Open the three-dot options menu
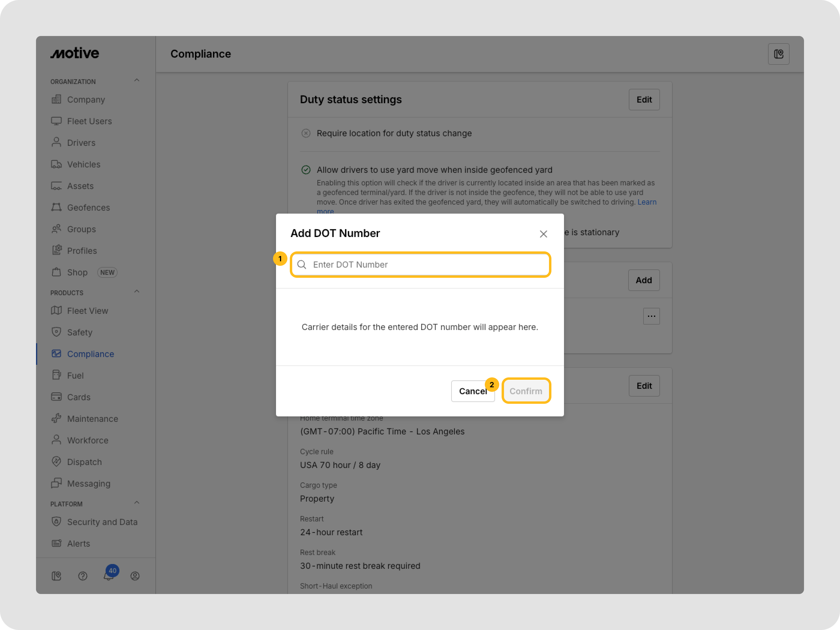The image size is (840, 630). [x=651, y=316]
